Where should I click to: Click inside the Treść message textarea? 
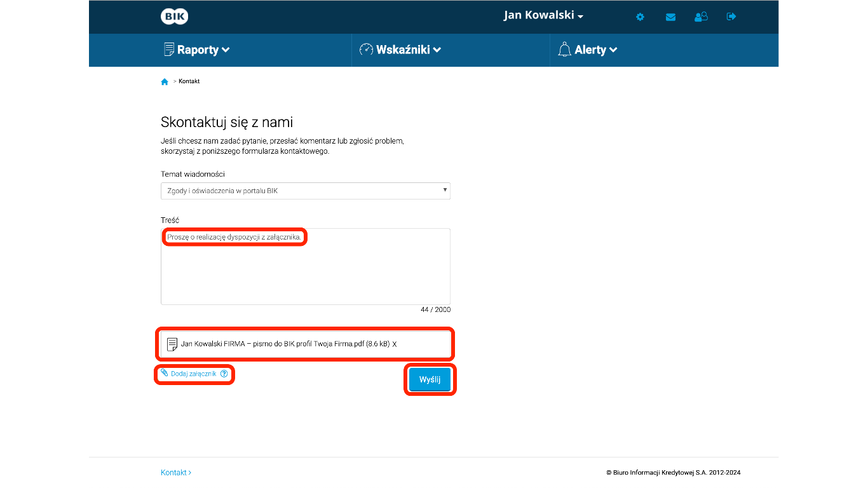pyautogui.click(x=306, y=266)
